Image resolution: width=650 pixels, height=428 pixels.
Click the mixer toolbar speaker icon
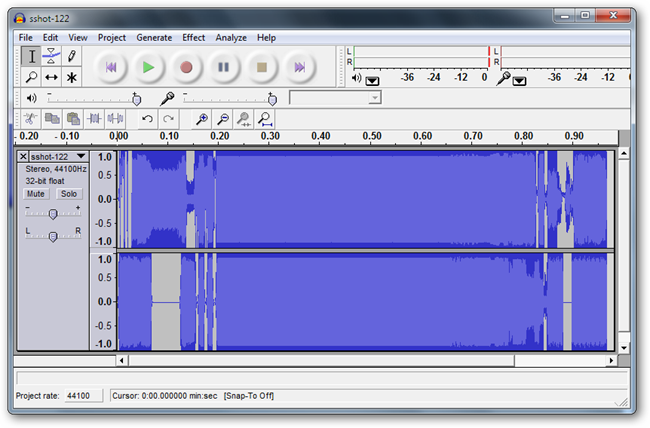coord(32,98)
